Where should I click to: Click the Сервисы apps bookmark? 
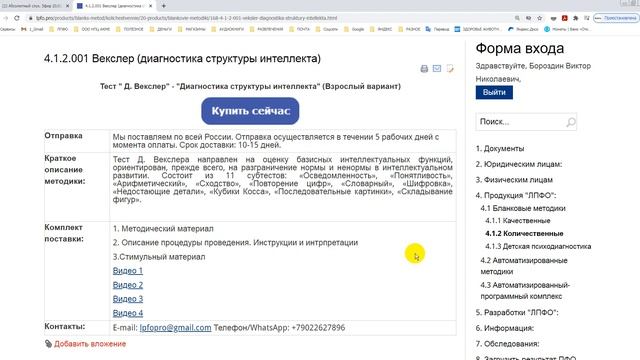point(7,29)
